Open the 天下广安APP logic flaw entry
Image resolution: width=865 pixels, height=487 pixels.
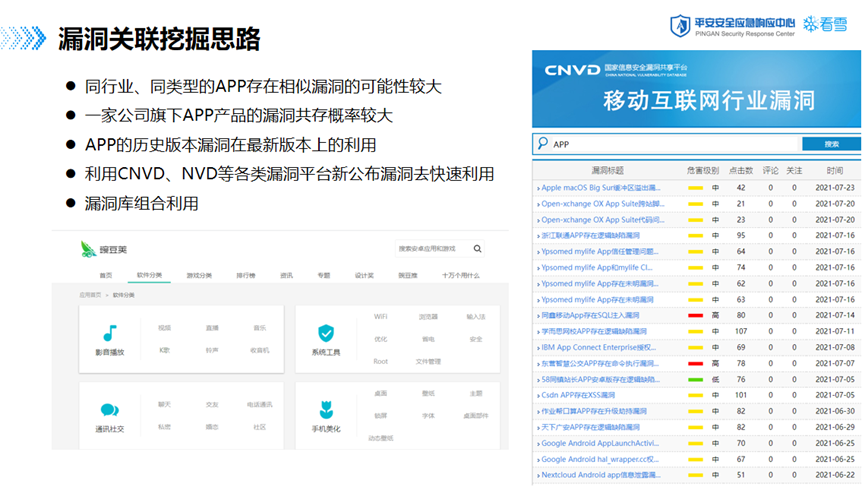tap(590, 427)
